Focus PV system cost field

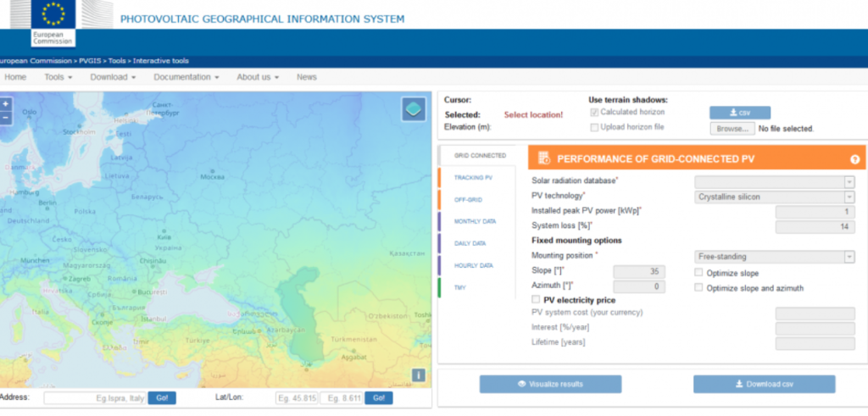(815, 313)
